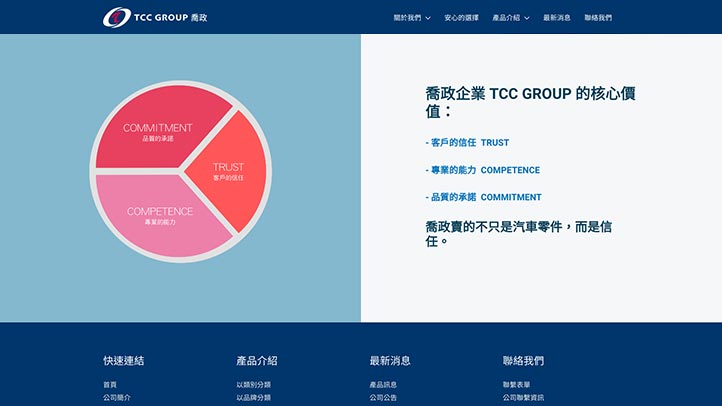Click the COMMITMENT pie segment

click(x=157, y=131)
